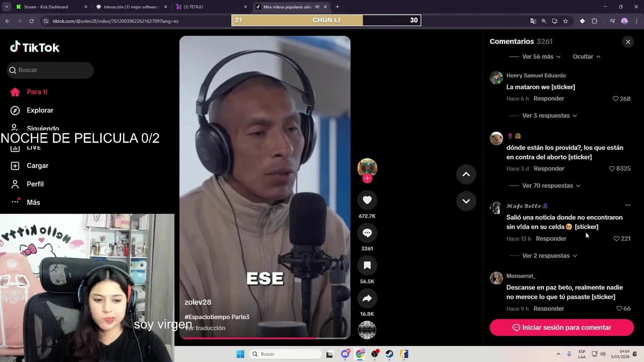Switch to the TETR.IO tab

[x=211, y=7]
